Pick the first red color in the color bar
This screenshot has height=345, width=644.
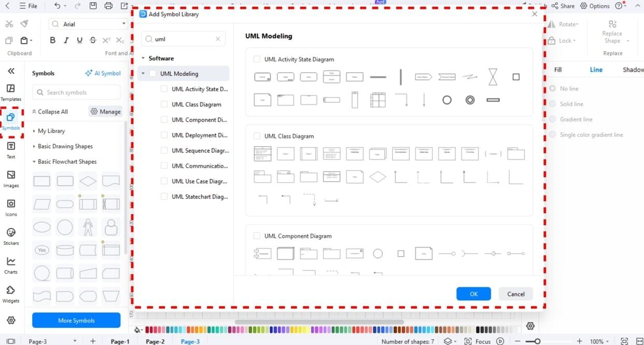click(x=148, y=329)
